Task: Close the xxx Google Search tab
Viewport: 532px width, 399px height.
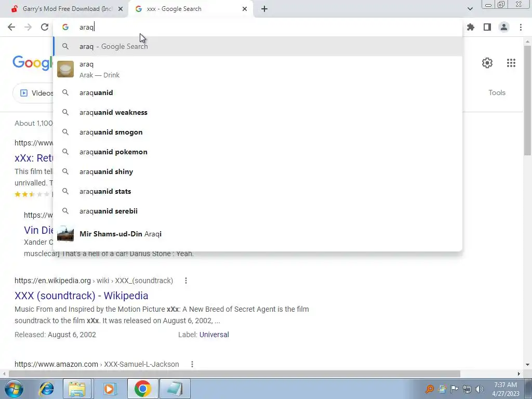Action: (245, 9)
